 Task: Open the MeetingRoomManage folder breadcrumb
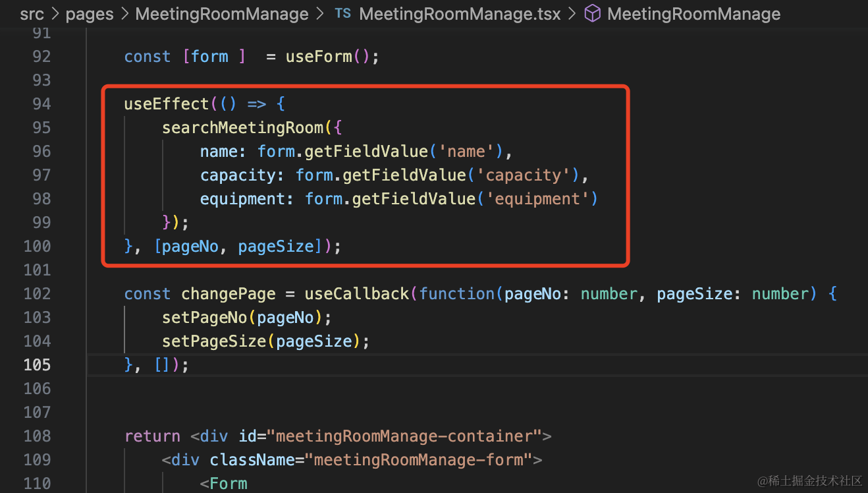tap(222, 14)
